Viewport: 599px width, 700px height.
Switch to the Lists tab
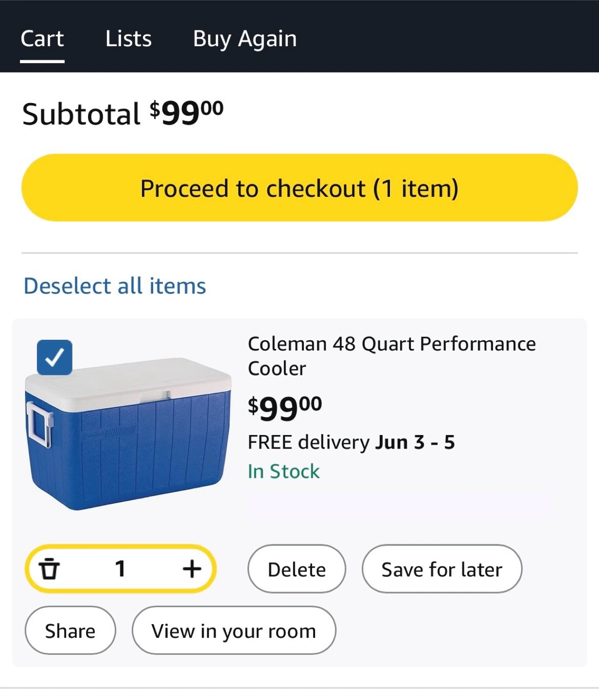(128, 39)
